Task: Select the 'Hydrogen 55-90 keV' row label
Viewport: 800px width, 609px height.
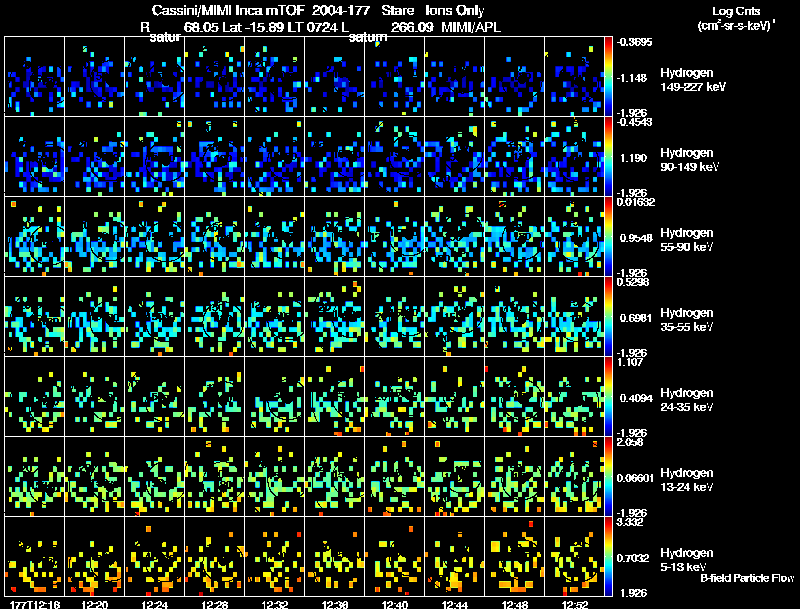Action: pyautogui.click(x=687, y=240)
